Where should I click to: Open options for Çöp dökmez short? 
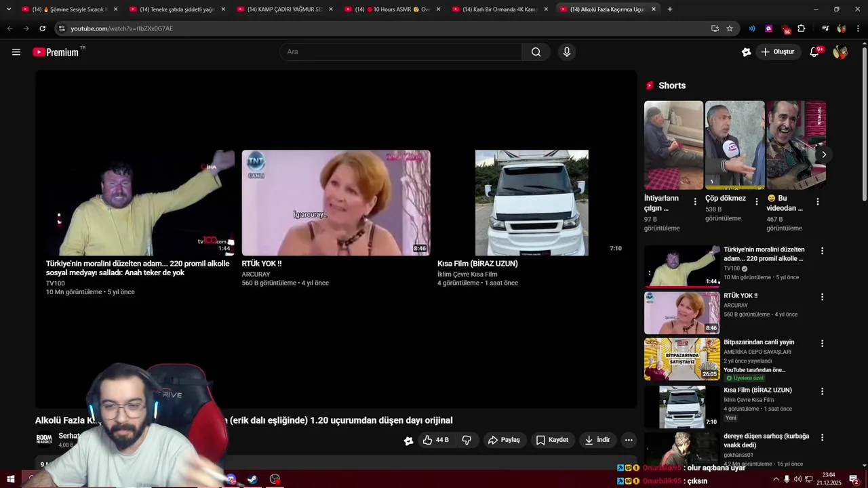[757, 201]
